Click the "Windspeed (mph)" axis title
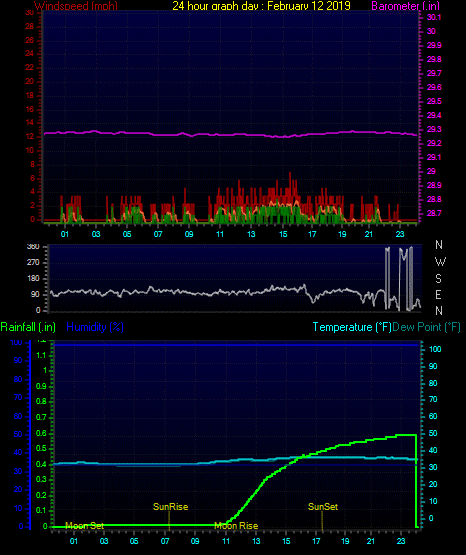The height and width of the screenshot is (555, 466). 76,6
